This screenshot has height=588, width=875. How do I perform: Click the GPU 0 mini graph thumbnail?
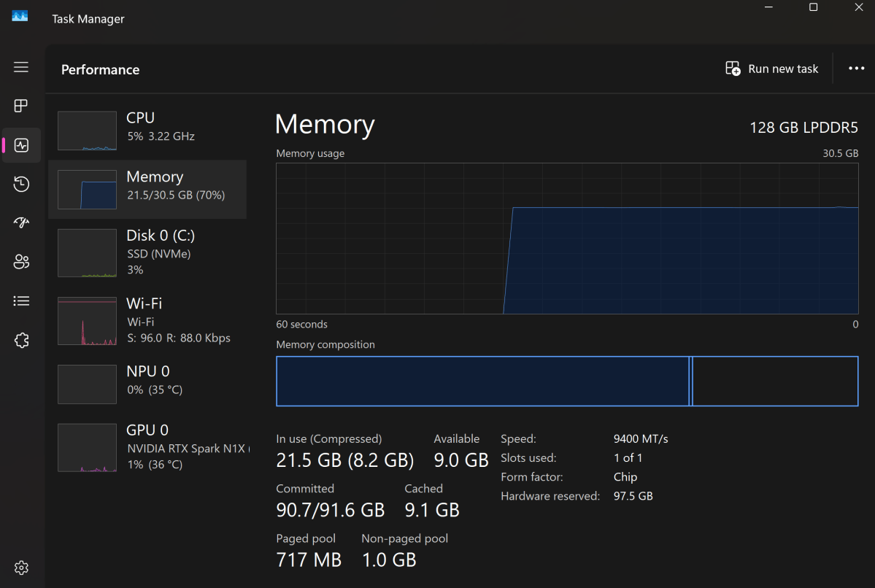(87, 447)
